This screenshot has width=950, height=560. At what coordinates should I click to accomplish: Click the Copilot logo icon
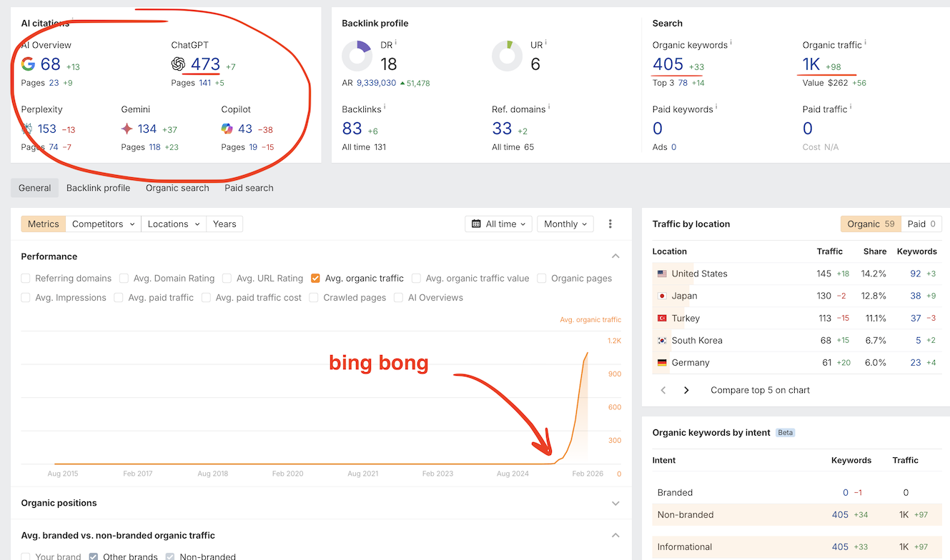(227, 129)
